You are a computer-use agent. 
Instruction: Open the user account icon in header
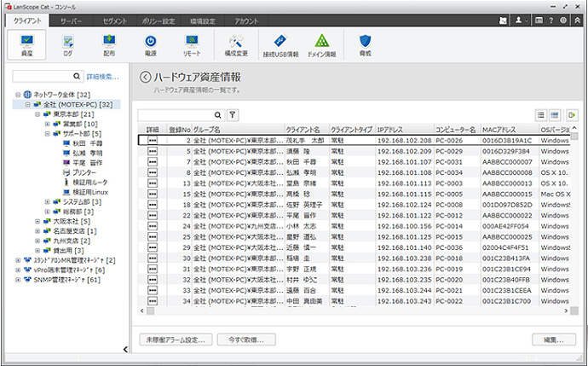[521, 20]
